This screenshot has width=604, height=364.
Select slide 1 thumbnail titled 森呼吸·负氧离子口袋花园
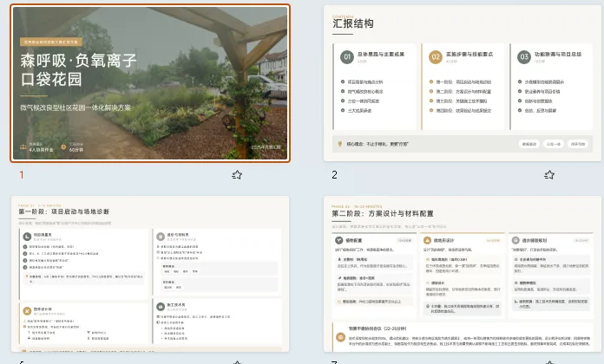click(150, 82)
